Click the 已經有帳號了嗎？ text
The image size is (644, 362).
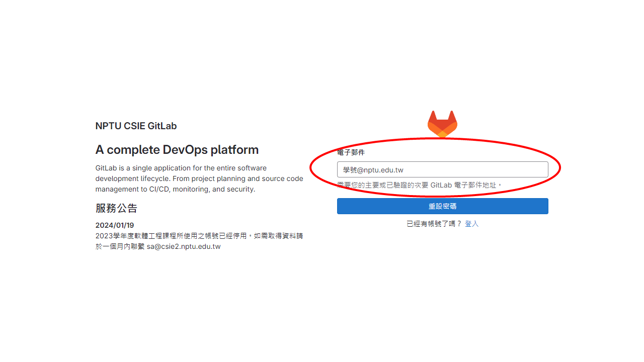point(434,224)
